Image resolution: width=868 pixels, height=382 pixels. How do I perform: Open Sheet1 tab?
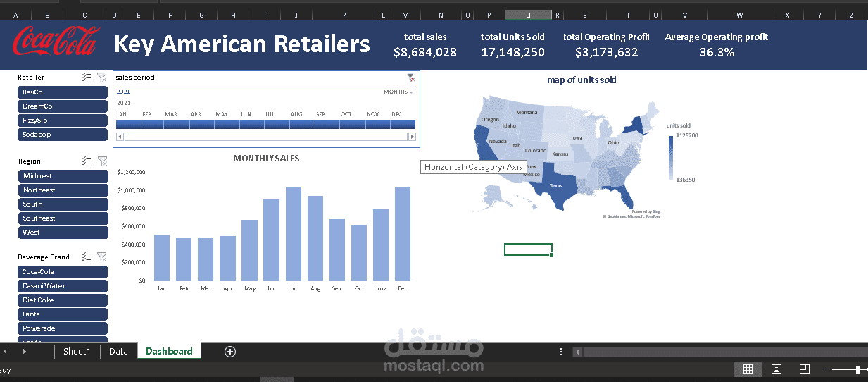pos(77,351)
